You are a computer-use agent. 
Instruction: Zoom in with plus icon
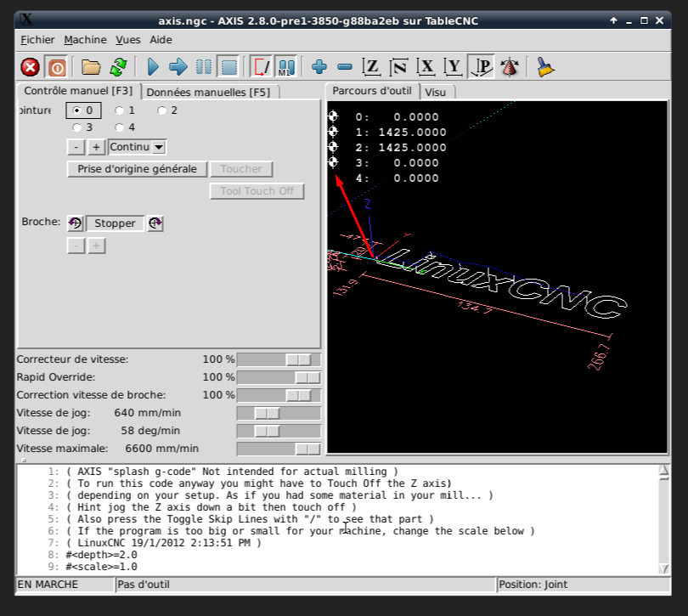click(x=319, y=67)
